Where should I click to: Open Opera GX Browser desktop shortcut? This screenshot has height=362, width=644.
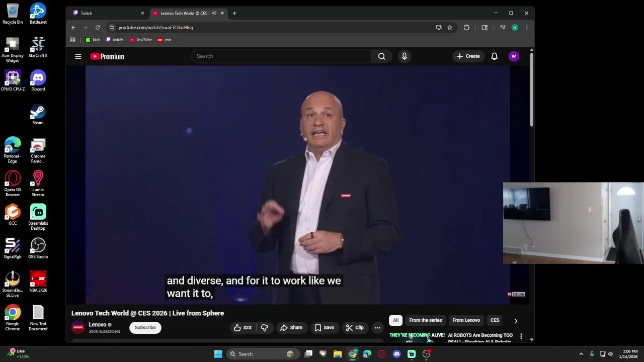(x=13, y=184)
